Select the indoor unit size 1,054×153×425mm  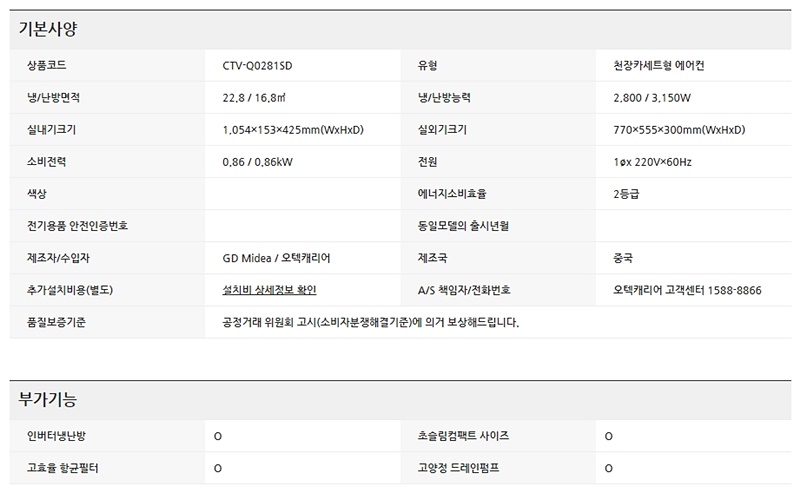293,130
